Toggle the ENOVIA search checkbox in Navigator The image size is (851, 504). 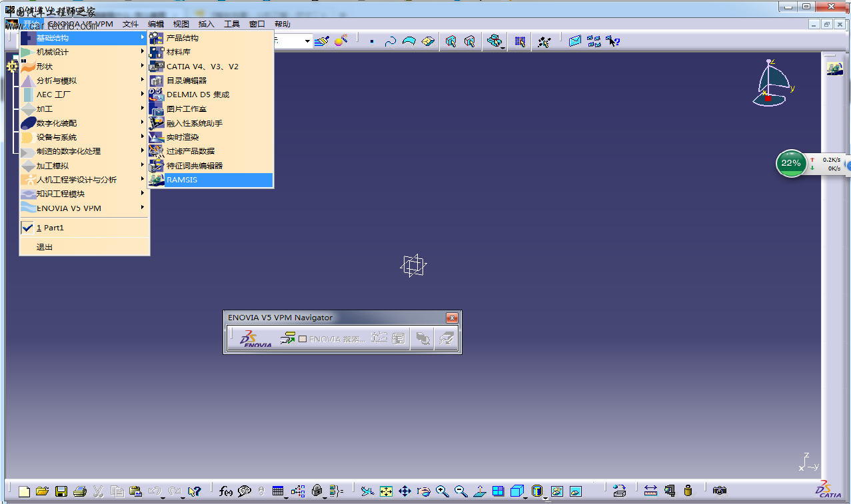[303, 339]
